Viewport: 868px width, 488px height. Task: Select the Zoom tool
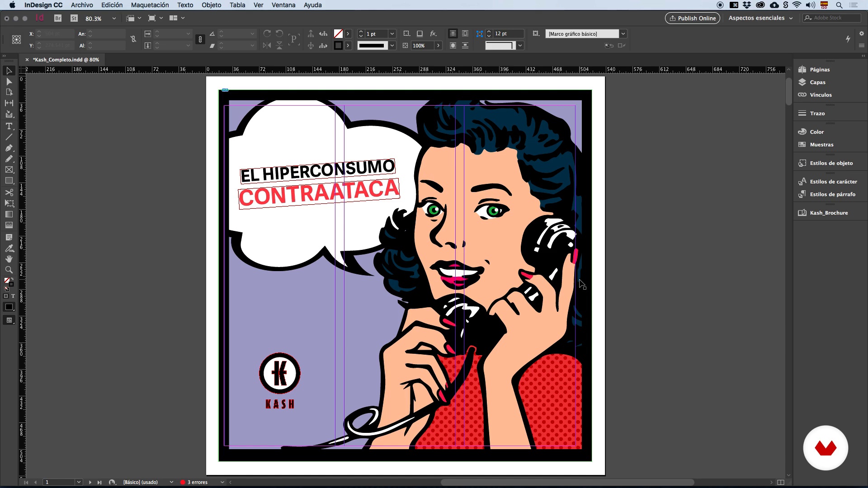(x=9, y=270)
